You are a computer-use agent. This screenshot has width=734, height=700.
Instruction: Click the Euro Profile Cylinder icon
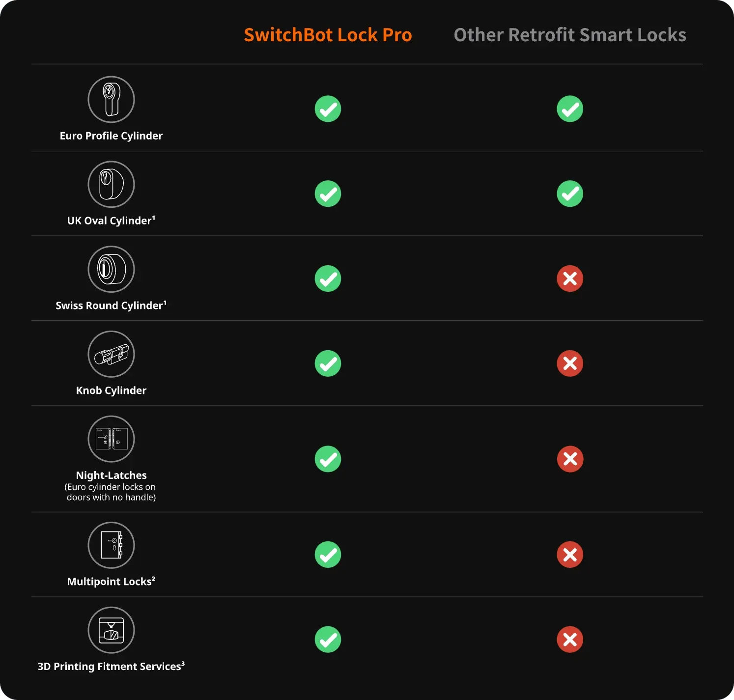pyautogui.click(x=111, y=99)
